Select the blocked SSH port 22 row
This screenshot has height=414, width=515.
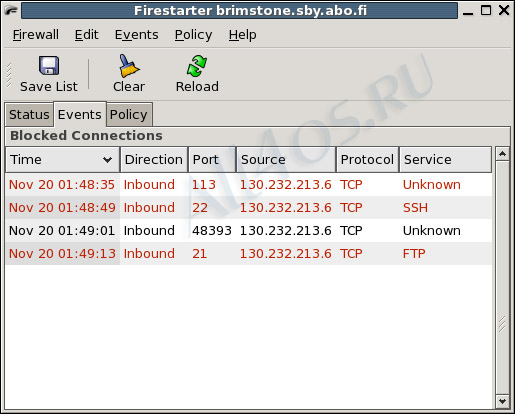click(x=249, y=208)
